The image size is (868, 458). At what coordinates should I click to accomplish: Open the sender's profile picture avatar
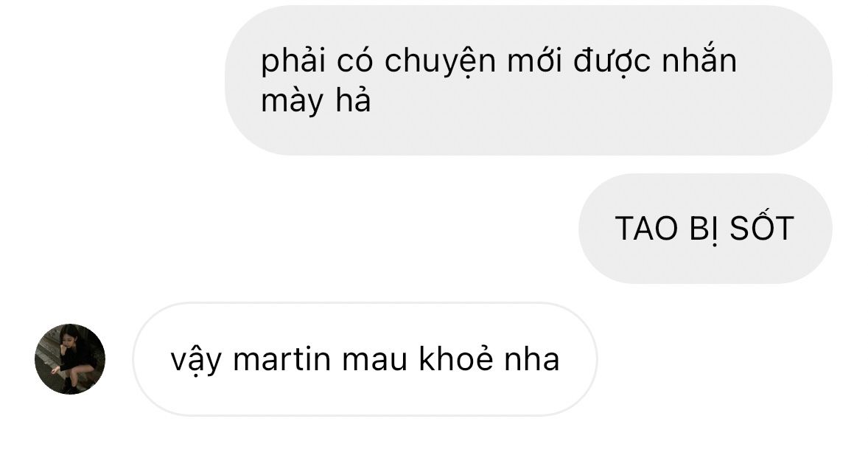pyautogui.click(x=70, y=359)
